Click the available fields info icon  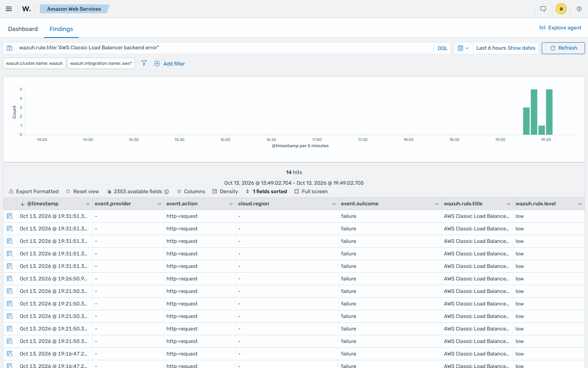tap(166, 192)
